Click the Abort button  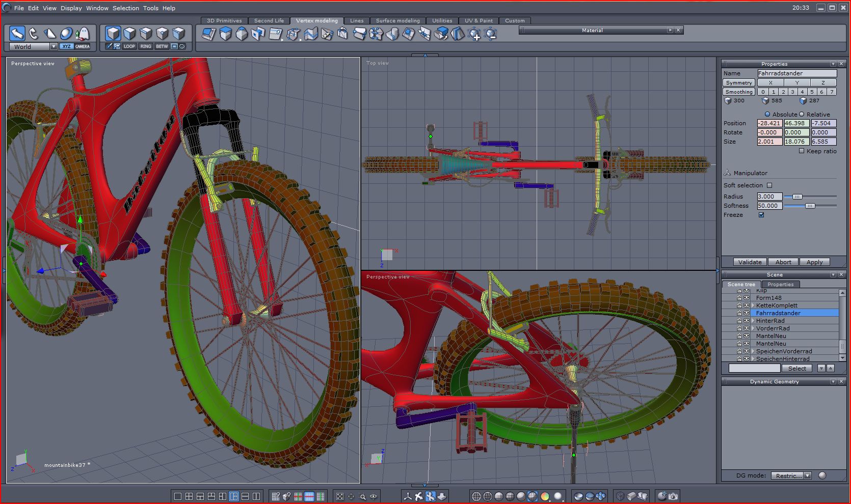click(783, 262)
